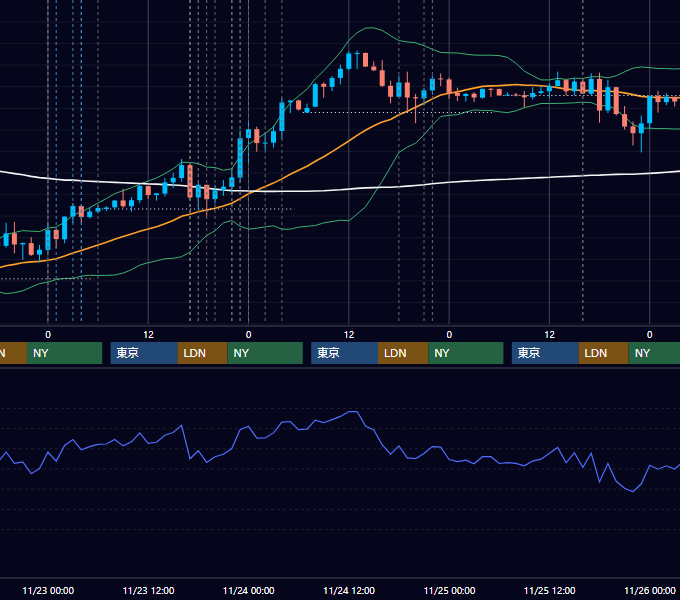680x600 pixels.
Task: Select the 東京 session block on 11/24
Action: 344,353
